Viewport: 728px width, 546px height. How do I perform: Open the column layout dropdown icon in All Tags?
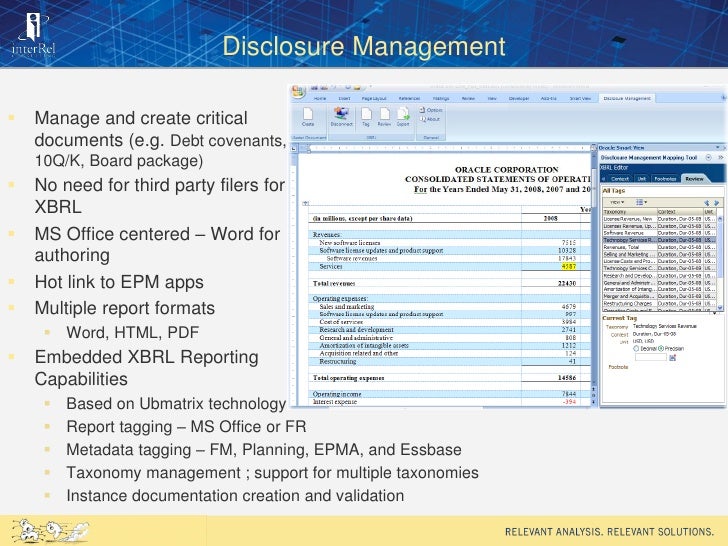(641, 202)
